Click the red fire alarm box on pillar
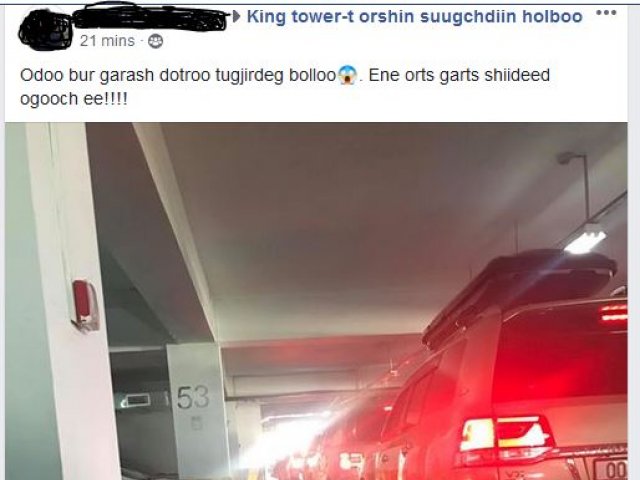 [84, 304]
